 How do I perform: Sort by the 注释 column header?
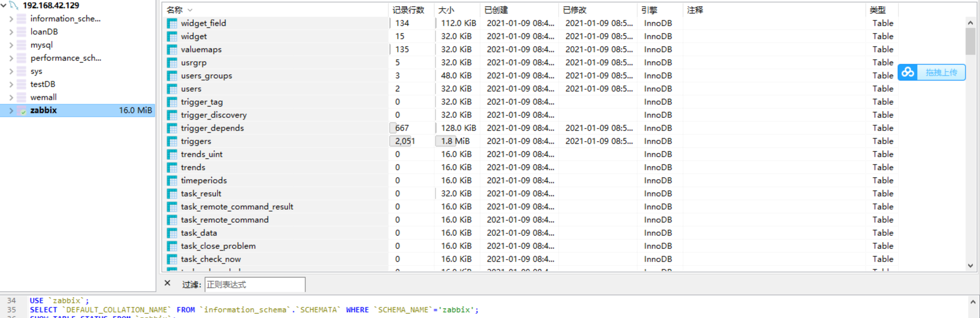point(774,10)
